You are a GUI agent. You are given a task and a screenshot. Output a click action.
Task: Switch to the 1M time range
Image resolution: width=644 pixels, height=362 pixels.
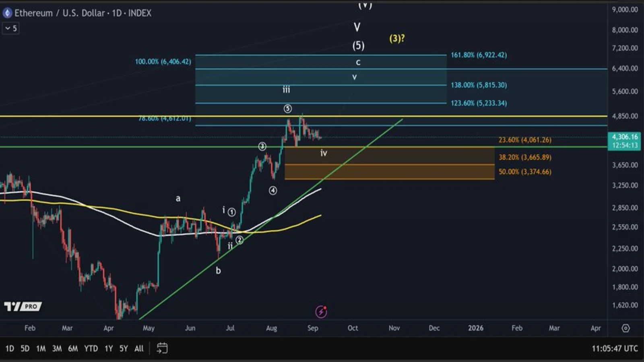(41, 348)
